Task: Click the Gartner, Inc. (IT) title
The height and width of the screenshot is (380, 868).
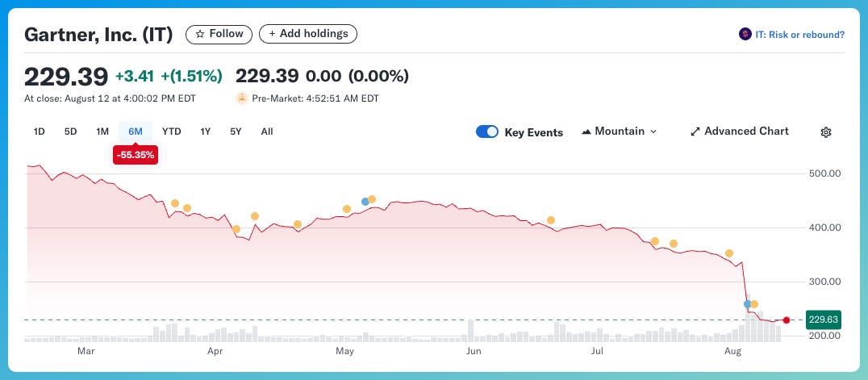Action: pos(98,35)
